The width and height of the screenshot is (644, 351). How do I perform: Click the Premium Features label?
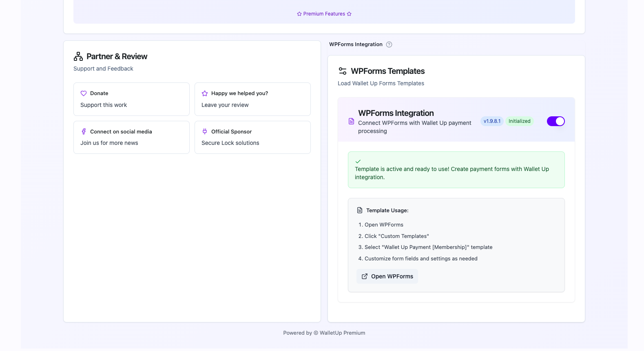[324, 14]
